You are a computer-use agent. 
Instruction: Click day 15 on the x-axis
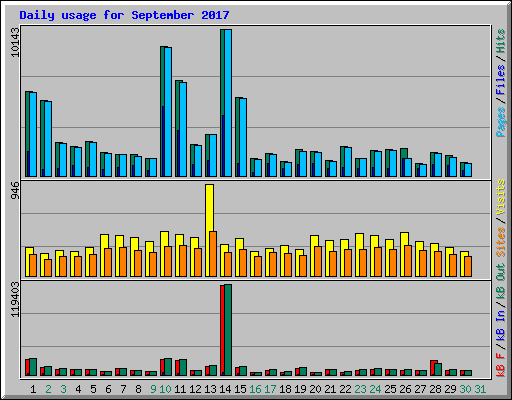coord(240,389)
